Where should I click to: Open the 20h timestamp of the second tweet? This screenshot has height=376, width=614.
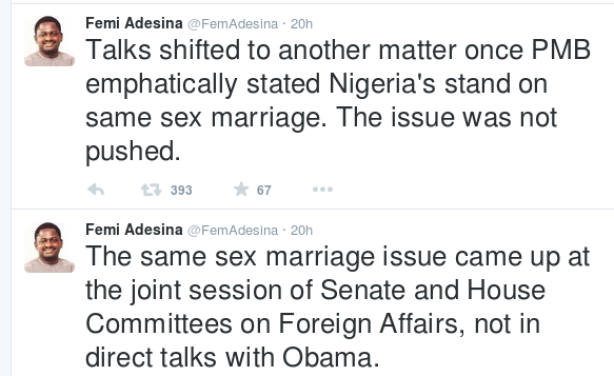302,230
